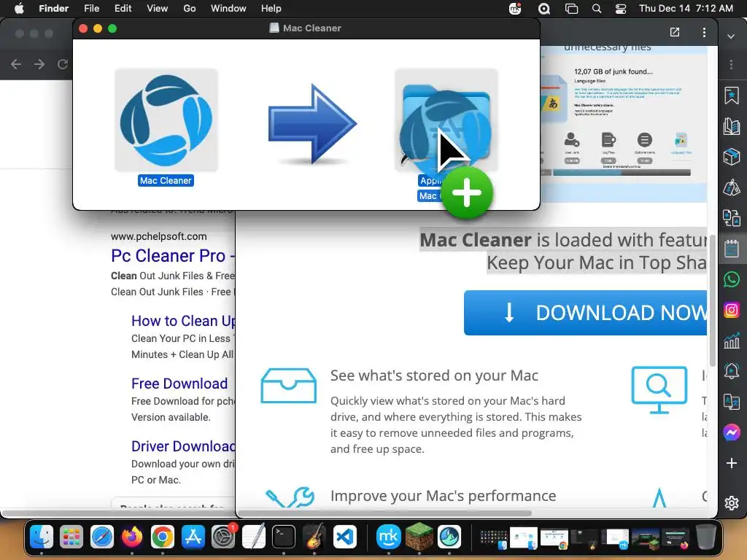Reload the page in background browser
Viewport: 747px width, 560px height.
pyautogui.click(x=63, y=64)
